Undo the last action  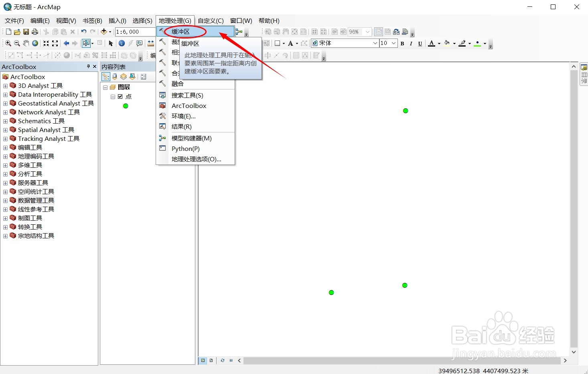click(84, 32)
